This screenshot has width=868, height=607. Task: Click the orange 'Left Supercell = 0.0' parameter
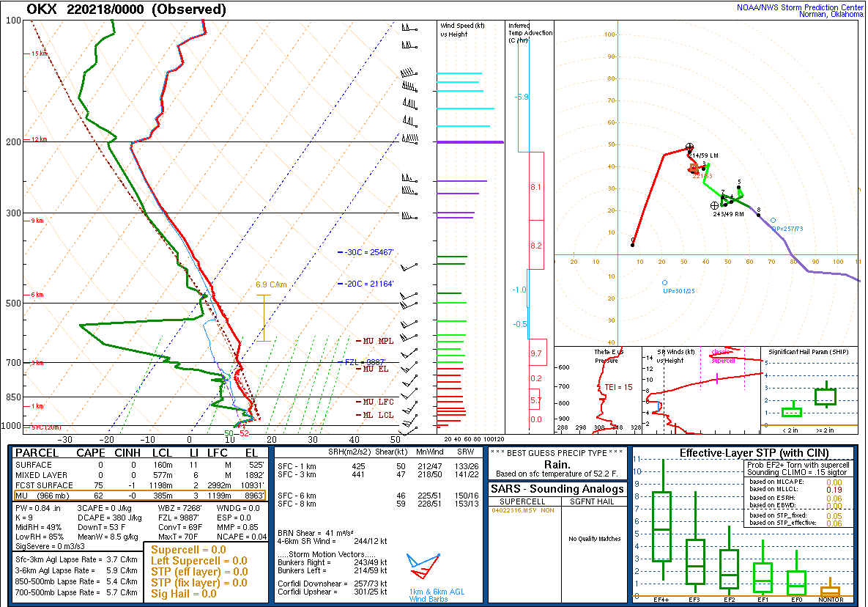coord(199,561)
